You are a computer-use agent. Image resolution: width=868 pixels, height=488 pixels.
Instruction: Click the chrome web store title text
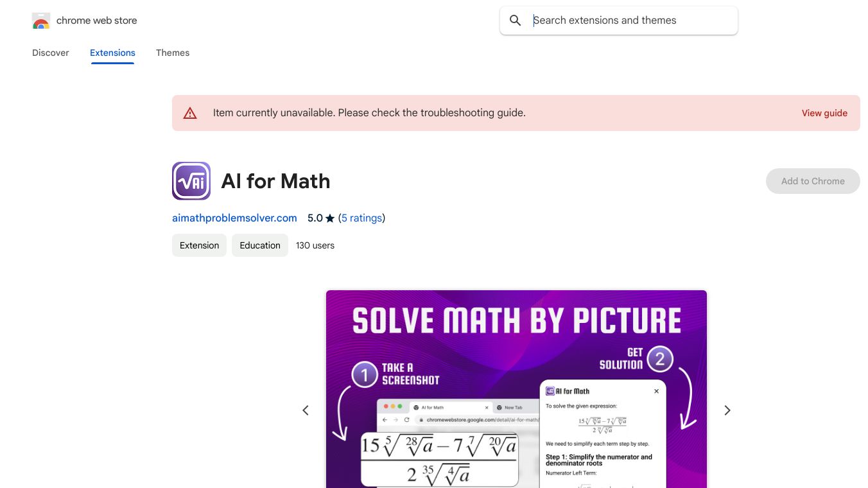click(97, 21)
